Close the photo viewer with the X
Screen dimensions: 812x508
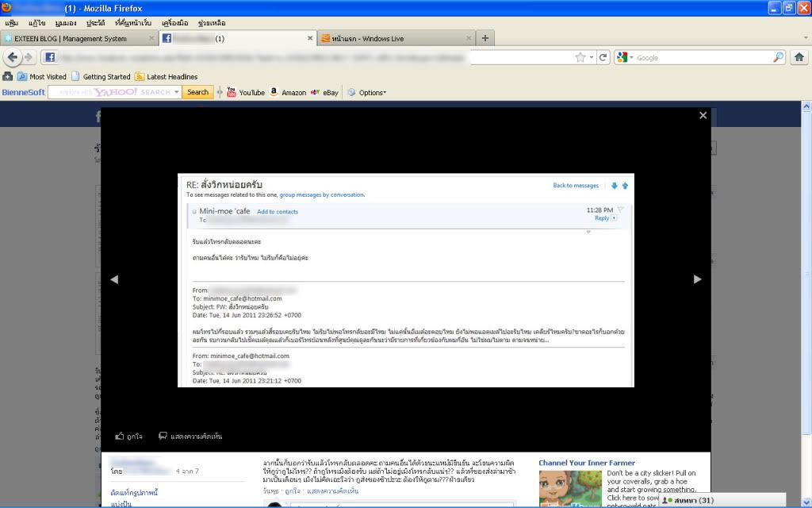pyautogui.click(x=703, y=115)
